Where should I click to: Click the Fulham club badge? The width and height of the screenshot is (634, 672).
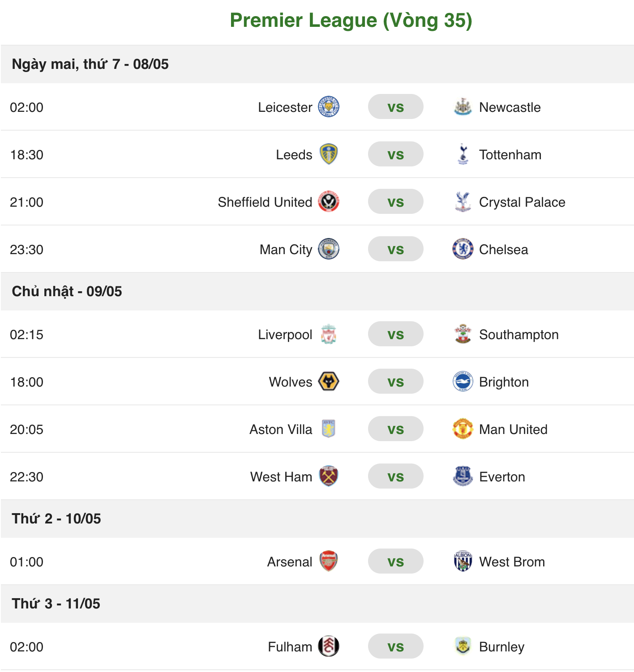[x=329, y=646]
